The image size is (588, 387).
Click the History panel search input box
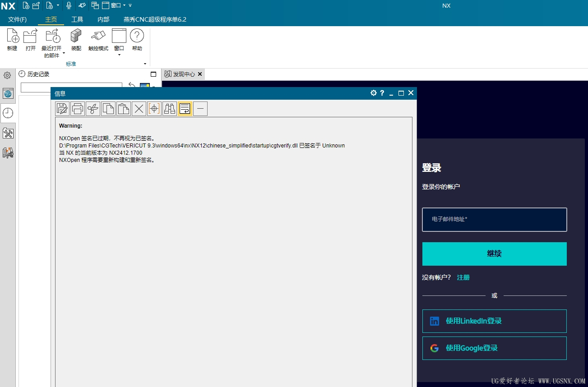71,88
